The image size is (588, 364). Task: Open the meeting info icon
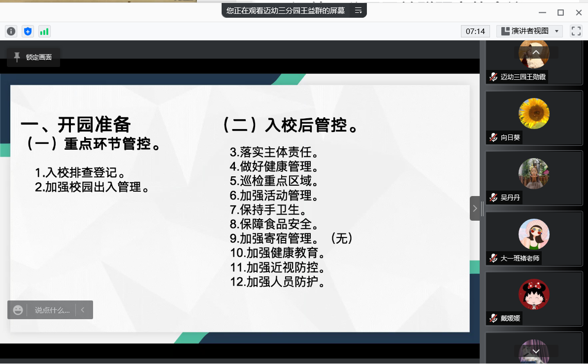[x=11, y=31]
